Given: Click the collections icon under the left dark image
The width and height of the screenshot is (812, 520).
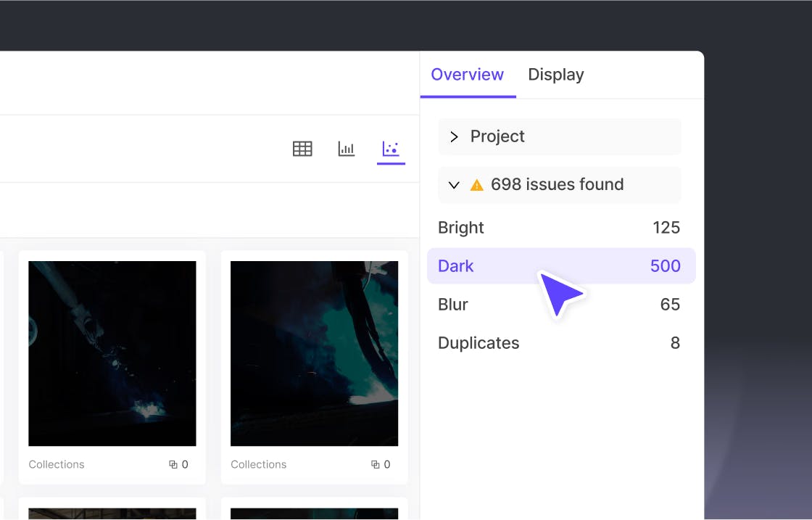Looking at the screenshot, I should [x=173, y=465].
